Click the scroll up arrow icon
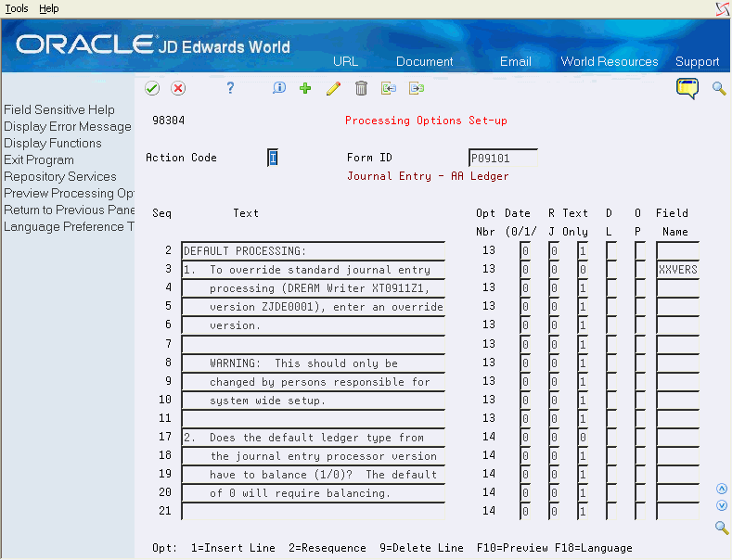Image resolution: width=732 pixels, height=560 pixels. pos(722,489)
